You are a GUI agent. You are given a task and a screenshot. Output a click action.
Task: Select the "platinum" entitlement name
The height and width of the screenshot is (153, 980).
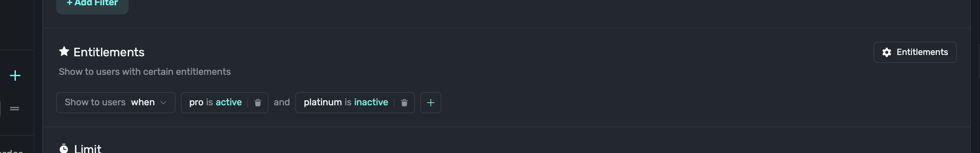[x=323, y=103]
